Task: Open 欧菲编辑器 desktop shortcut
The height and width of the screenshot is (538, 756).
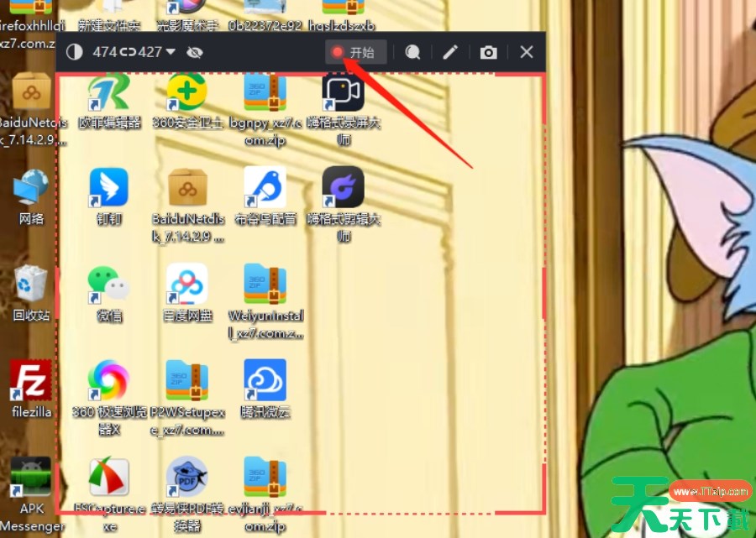Action: 109,102
